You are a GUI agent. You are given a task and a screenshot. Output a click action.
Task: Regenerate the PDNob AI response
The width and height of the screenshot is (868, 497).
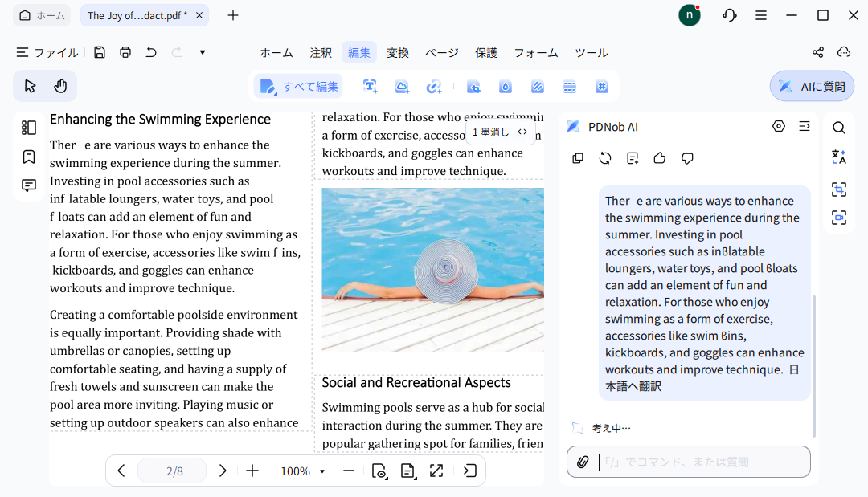605,158
